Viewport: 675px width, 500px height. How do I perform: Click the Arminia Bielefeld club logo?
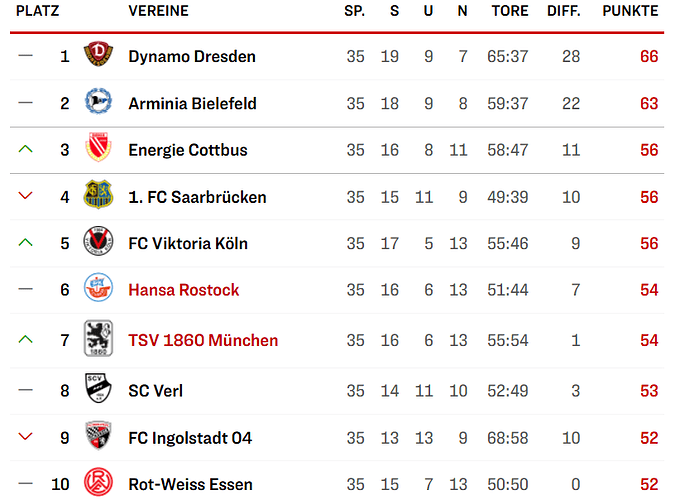pos(98,102)
